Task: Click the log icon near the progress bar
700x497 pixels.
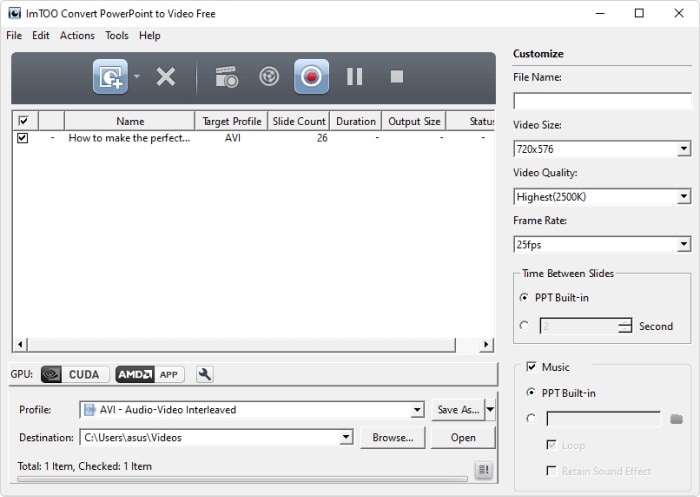Action: point(483,470)
